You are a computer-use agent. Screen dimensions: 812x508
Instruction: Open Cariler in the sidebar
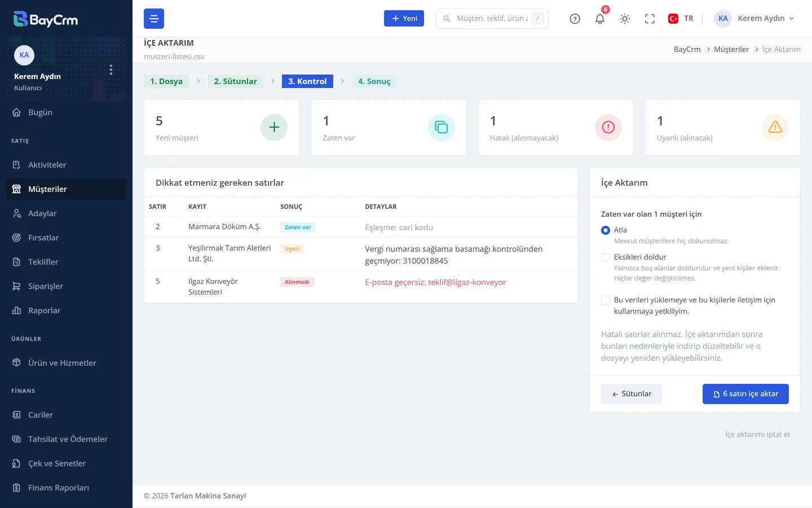point(66,415)
